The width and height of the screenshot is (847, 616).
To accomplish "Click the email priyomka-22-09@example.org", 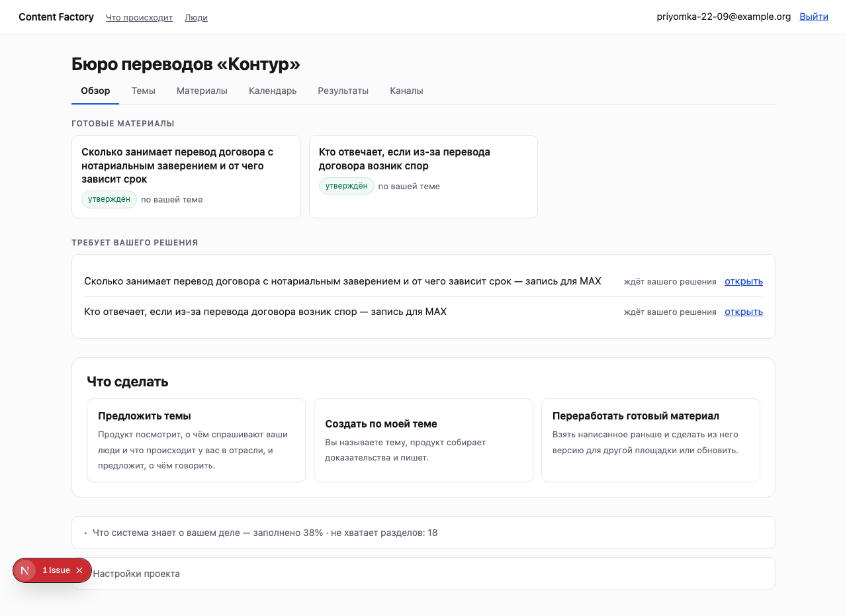I will pyautogui.click(x=723, y=17).
